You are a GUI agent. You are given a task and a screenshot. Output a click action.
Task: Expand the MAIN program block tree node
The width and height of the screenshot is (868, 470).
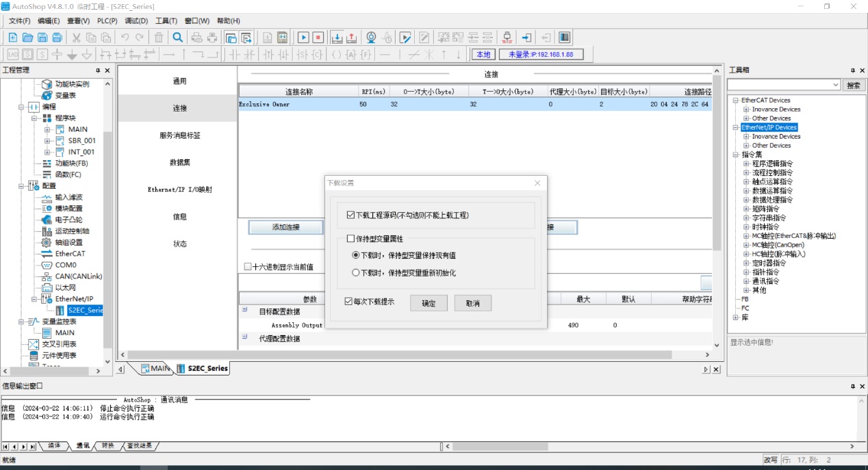[47, 129]
